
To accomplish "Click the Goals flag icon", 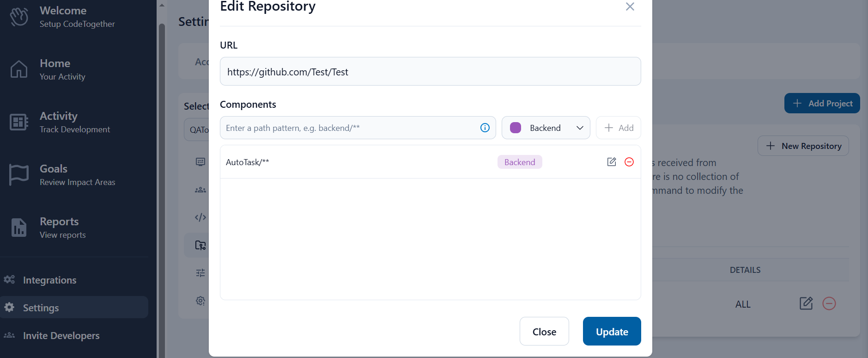I will 19,175.
